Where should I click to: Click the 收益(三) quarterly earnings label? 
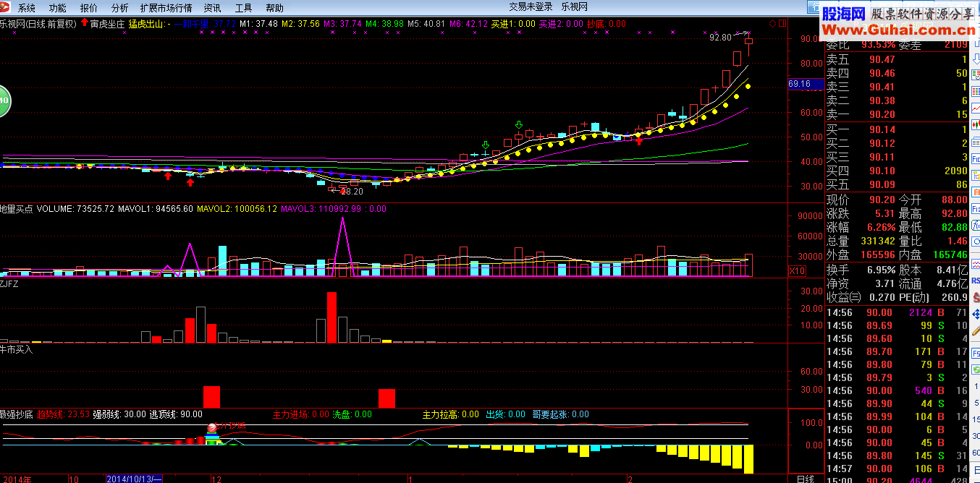coord(845,297)
